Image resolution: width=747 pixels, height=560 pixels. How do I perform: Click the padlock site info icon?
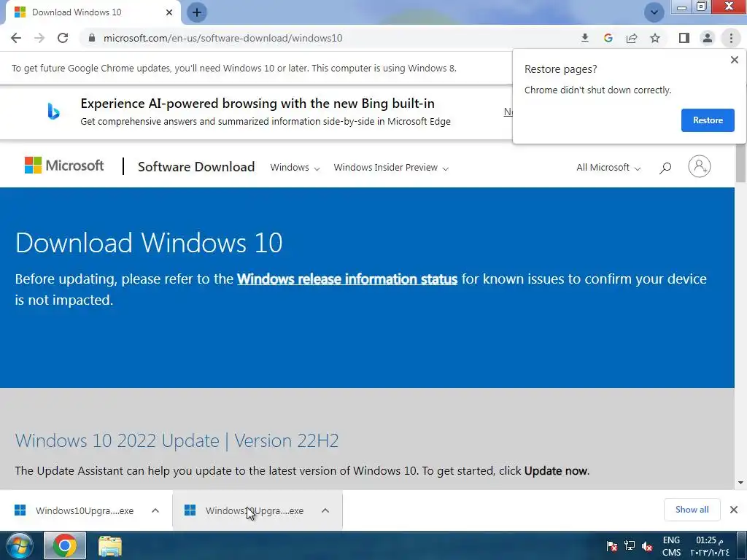coord(92,38)
